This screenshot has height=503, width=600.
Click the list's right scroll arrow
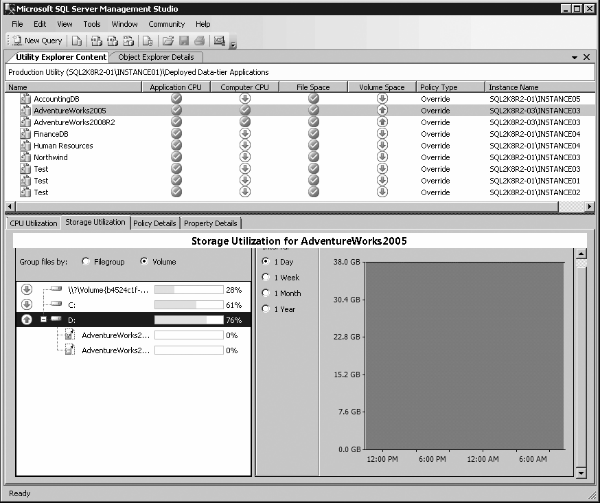(590, 207)
